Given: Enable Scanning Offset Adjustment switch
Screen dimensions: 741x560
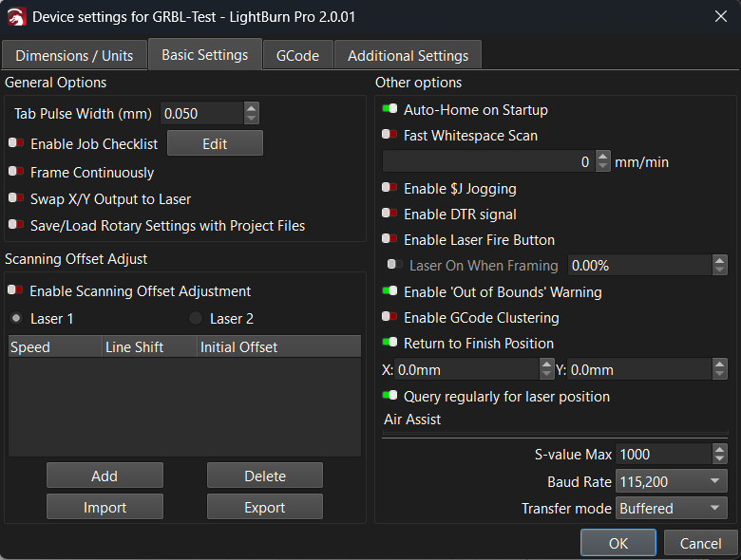Looking at the screenshot, I should (15, 289).
